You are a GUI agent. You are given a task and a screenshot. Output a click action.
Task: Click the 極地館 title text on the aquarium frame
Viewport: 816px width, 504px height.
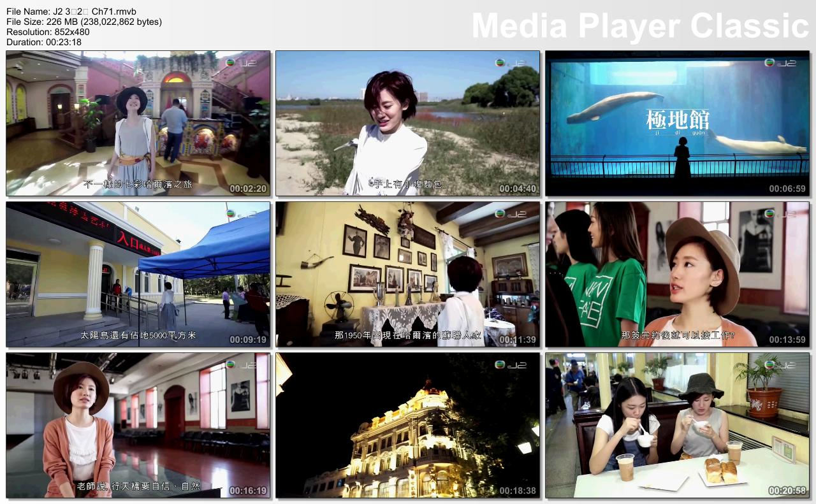click(x=676, y=119)
